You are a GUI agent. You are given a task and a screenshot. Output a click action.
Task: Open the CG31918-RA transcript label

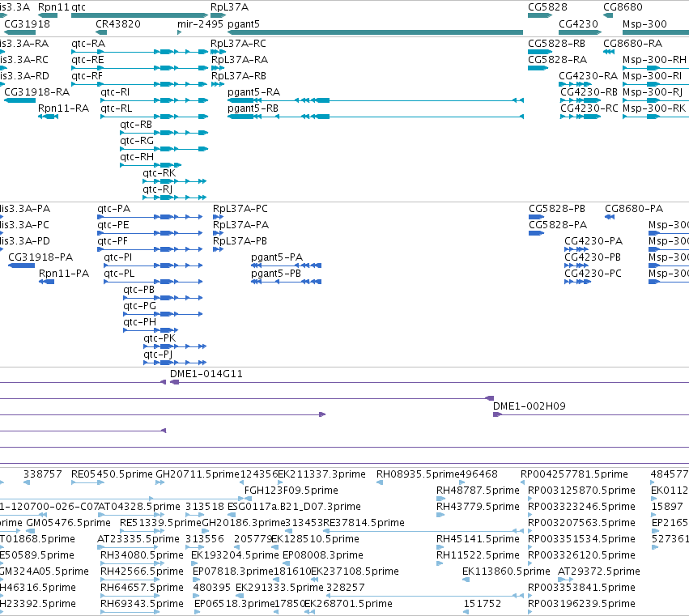37,92
